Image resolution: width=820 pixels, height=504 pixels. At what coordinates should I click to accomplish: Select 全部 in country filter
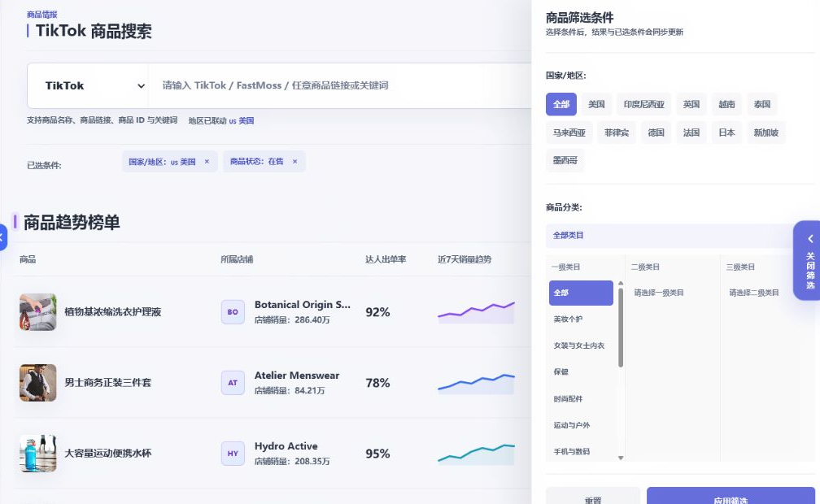(561, 105)
